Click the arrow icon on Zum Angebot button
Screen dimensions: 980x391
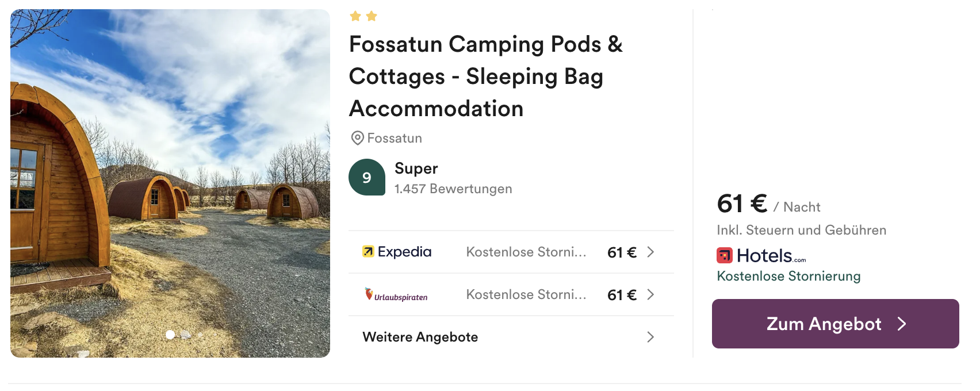click(902, 324)
